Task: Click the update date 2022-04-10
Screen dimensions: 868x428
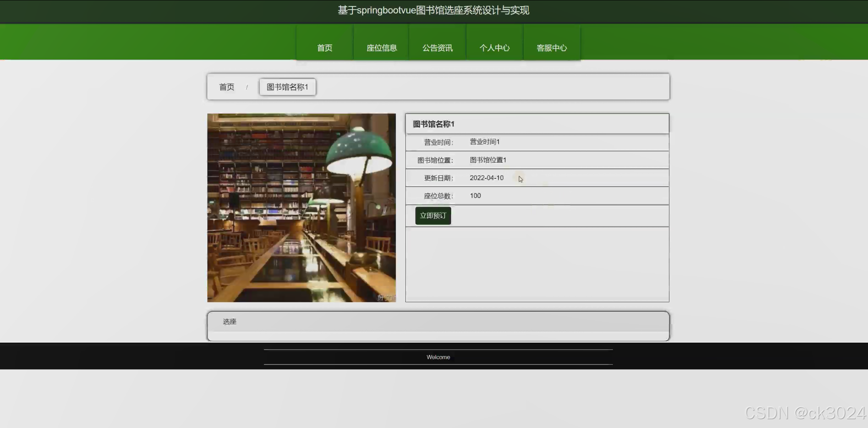Action: (486, 178)
